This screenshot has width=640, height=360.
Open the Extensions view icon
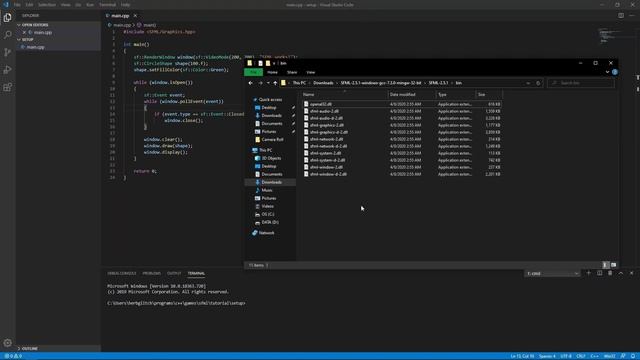pos(7,87)
